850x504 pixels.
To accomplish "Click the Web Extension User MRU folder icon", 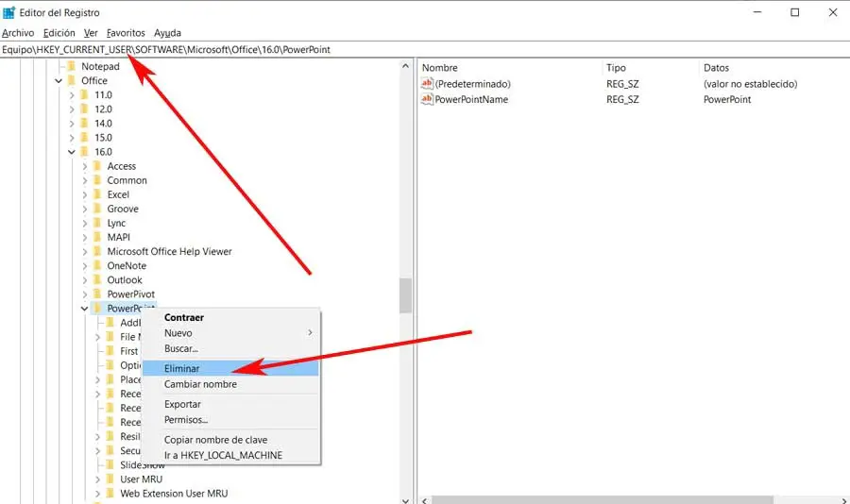I will click(110, 494).
